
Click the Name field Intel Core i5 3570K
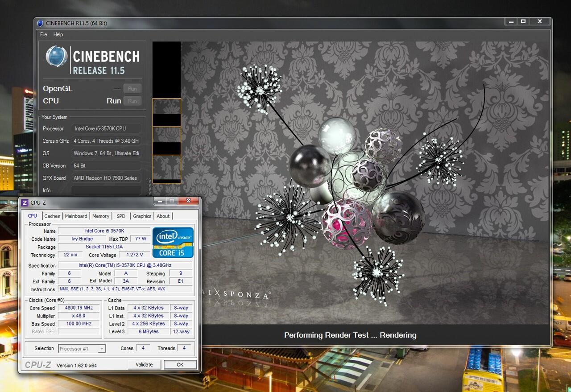coord(104,231)
